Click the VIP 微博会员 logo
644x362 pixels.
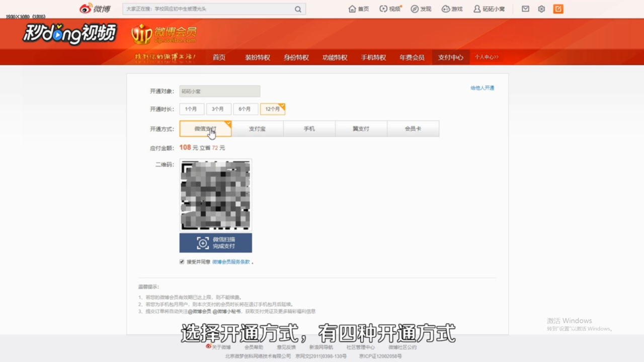(x=164, y=34)
